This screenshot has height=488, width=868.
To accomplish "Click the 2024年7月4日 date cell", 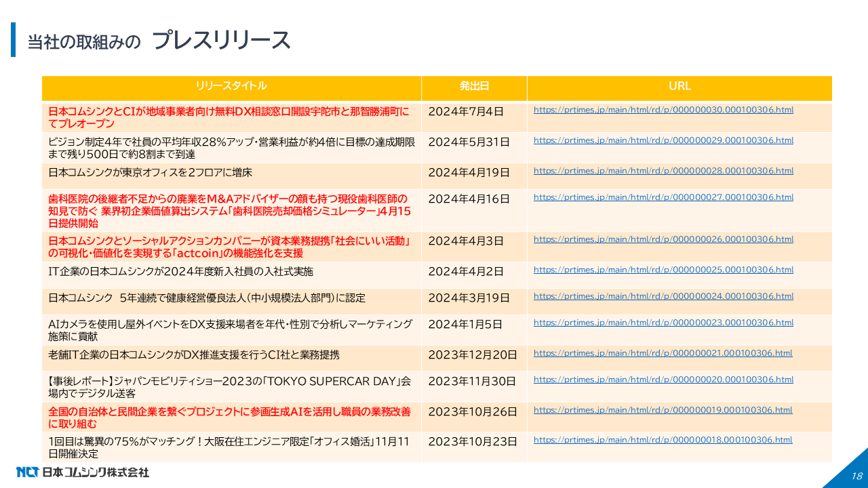I will (466, 110).
